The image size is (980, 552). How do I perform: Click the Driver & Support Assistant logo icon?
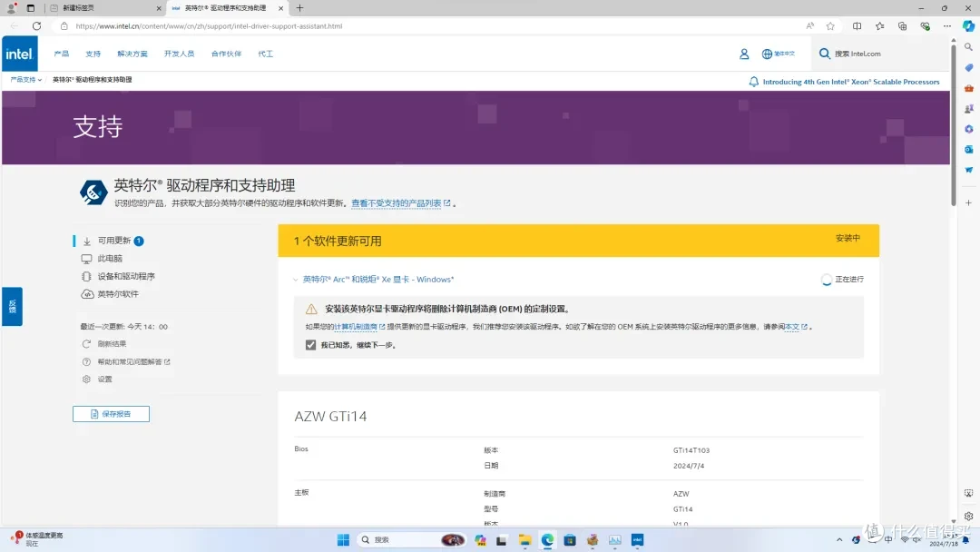93,192
